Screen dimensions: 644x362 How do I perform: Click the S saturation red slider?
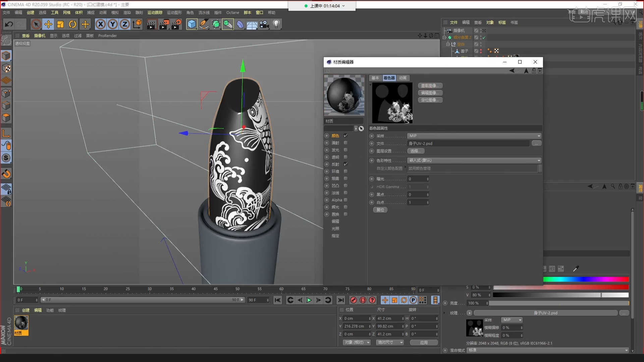coord(560,287)
